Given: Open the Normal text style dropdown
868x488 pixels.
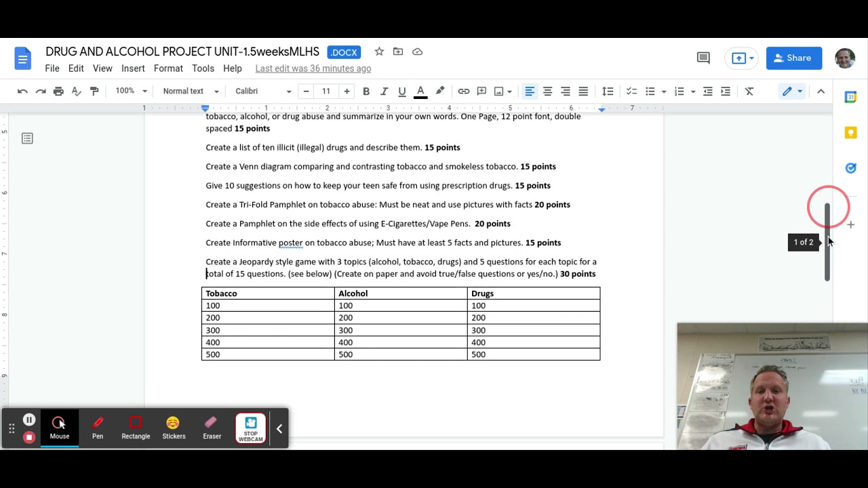Looking at the screenshot, I should coord(191,91).
